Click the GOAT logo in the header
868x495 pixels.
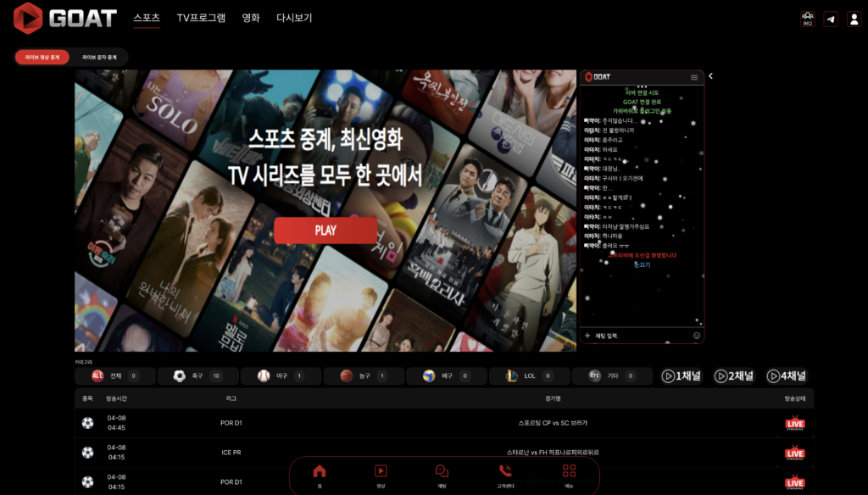(65, 18)
